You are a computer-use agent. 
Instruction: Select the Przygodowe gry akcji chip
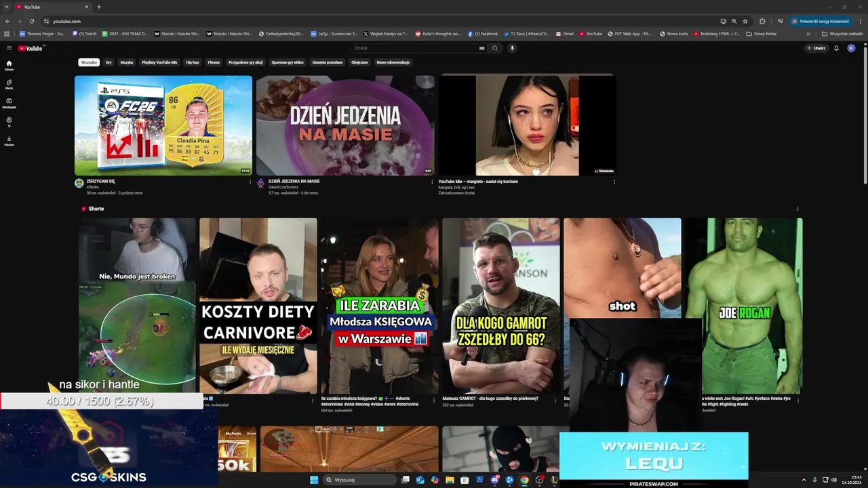click(x=245, y=62)
